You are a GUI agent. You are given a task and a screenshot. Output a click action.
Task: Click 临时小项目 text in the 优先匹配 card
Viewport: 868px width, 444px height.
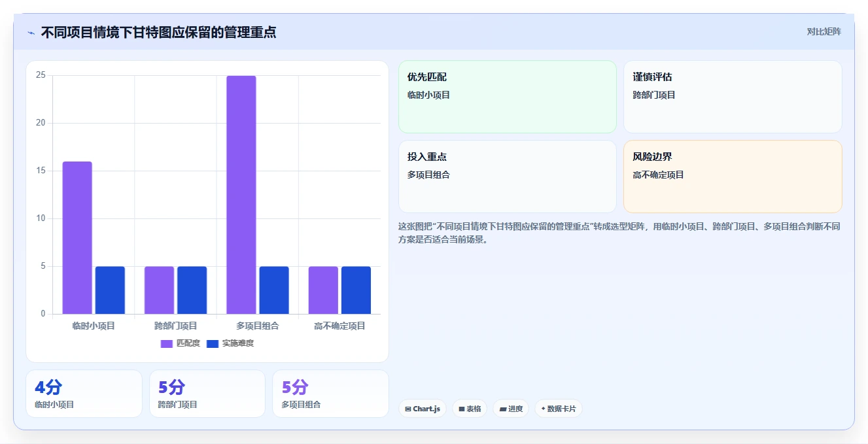(x=428, y=95)
